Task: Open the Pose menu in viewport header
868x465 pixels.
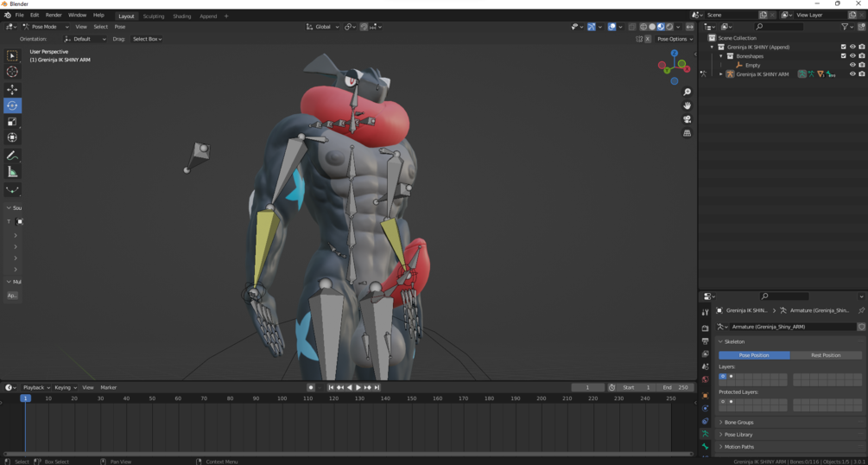Action: click(x=119, y=27)
